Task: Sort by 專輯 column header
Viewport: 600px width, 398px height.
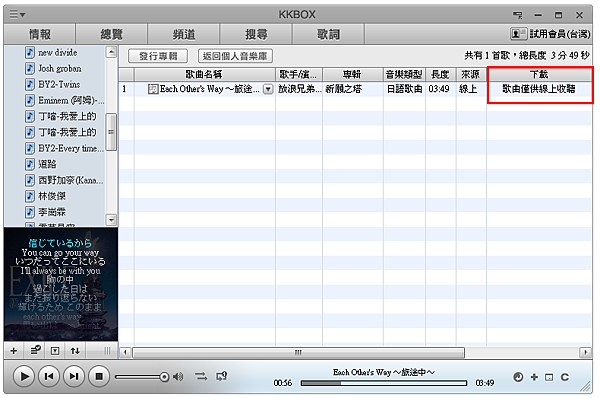Action: [353, 74]
